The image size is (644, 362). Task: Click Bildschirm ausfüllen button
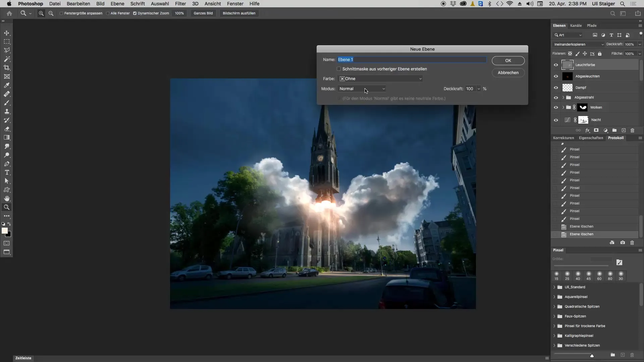click(x=239, y=13)
